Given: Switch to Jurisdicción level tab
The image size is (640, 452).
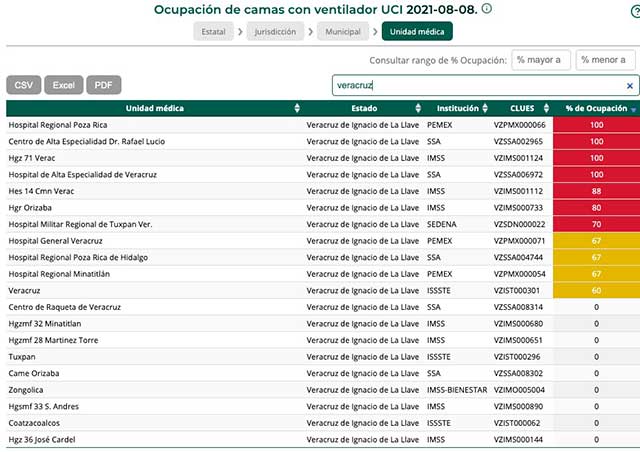Looking at the screenshot, I should tap(275, 31).
